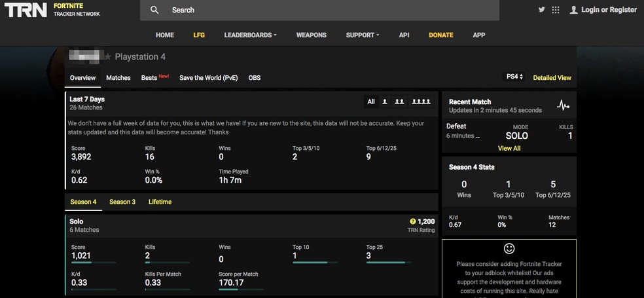Select the Season 4 stats tab
This screenshot has height=298, width=644.
tap(83, 202)
